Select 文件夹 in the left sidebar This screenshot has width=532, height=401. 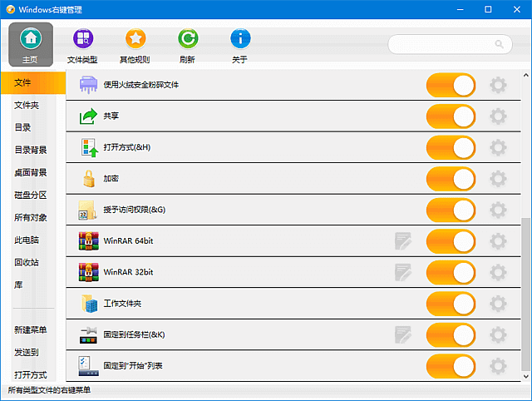27,106
